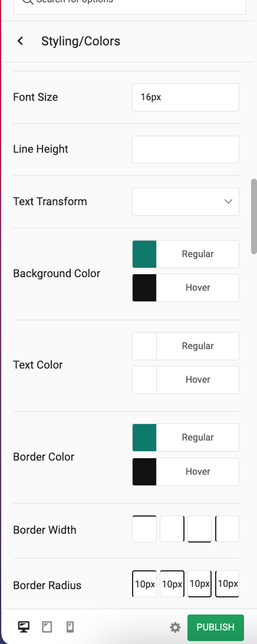Pick the Border Color Regular swatch
This screenshot has width=257, height=644.
144,438
